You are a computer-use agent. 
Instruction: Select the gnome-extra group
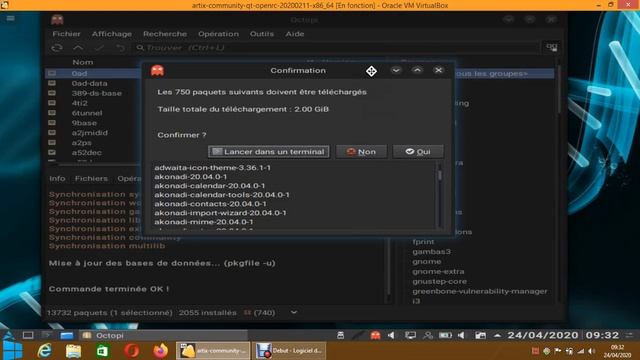[x=438, y=271]
